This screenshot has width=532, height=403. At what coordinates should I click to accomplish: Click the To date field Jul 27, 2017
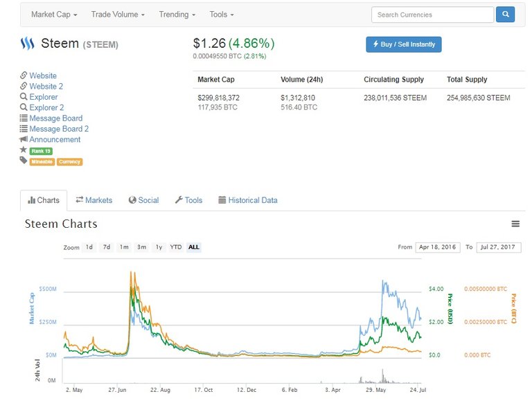pyautogui.click(x=499, y=247)
